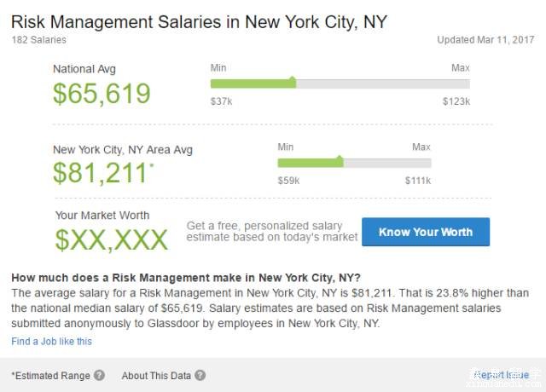Image resolution: width=546 pixels, height=392 pixels.
Task: Click the New York City area slider marker
Action: tap(340, 161)
